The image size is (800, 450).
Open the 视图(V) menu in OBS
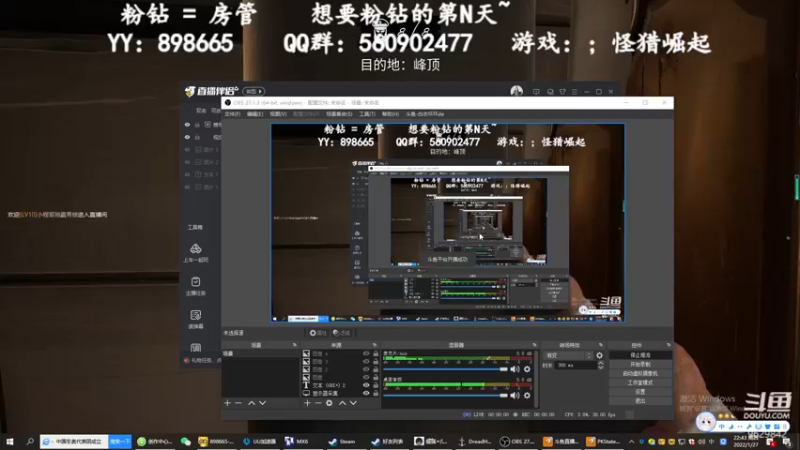(x=278, y=114)
